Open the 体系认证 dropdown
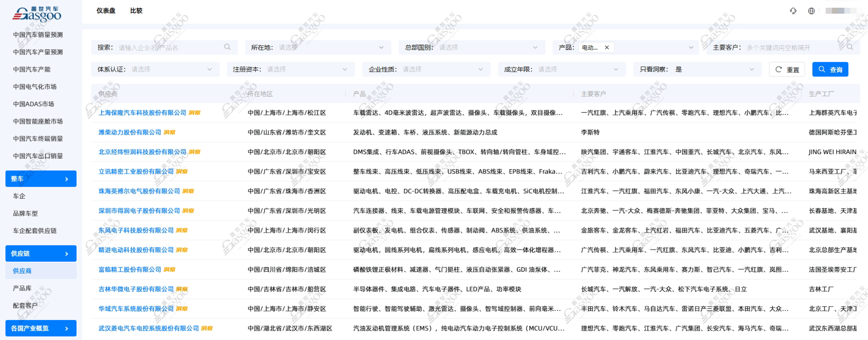Screen dimensions: 868x340 pos(155,69)
